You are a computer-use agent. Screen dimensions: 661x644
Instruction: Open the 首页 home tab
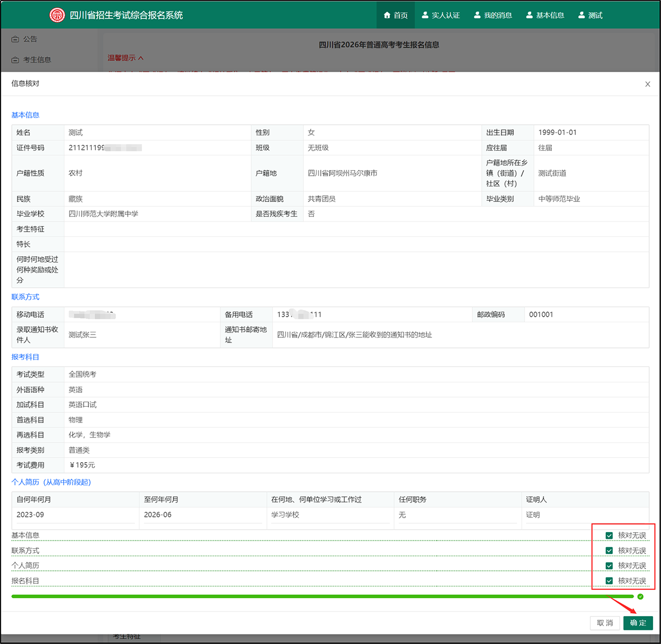pyautogui.click(x=396, y=15)
